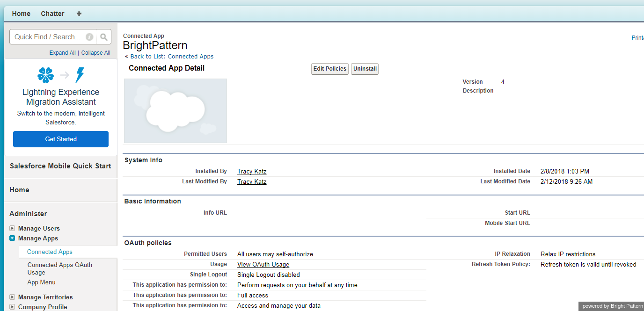Click the Lightning bolt icon in Migration Assistant

(80, 75)
